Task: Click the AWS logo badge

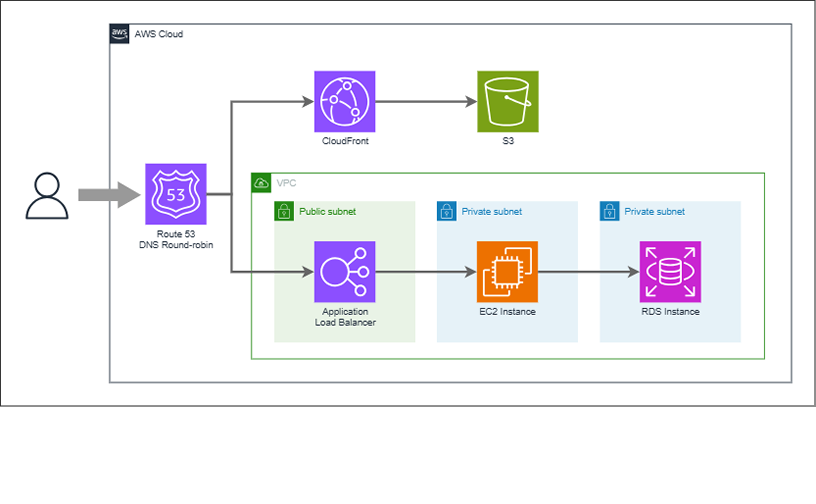Action: [119, 34]
